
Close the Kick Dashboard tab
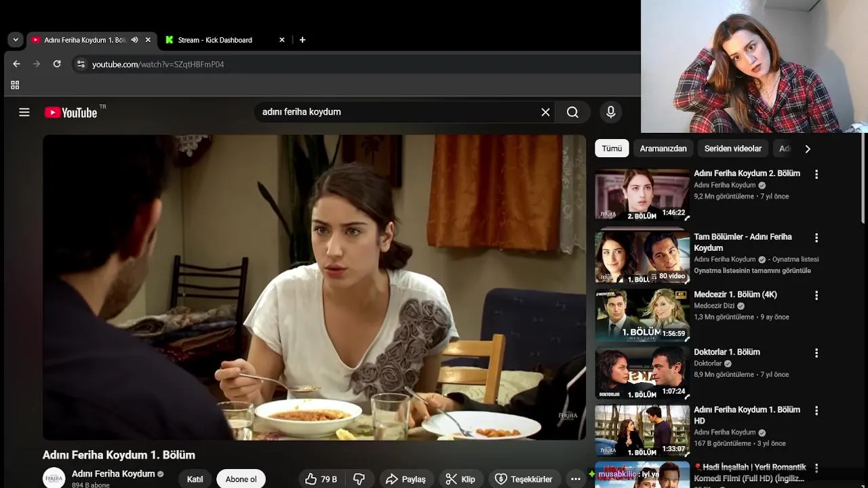click(282, 40)
